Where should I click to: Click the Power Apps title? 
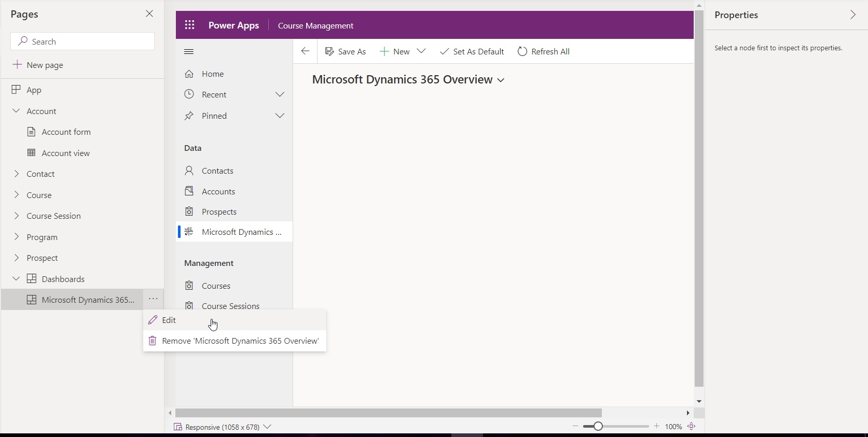click(233, 25)
